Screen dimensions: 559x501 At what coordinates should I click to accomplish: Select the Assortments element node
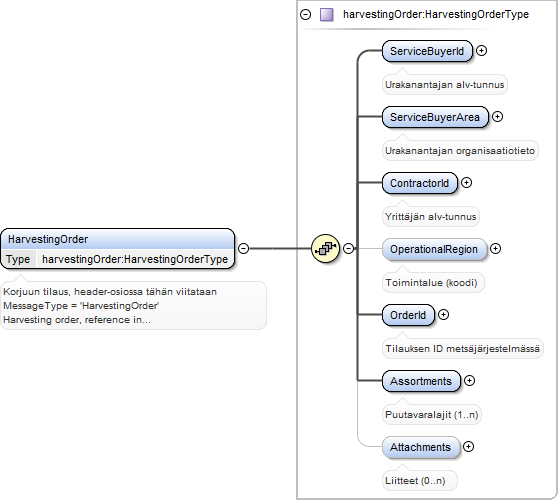click(x=421, y=381)
